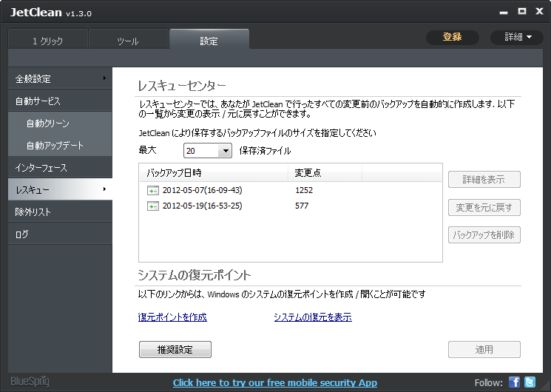Open the free mobile security App link
This screenshot has width=551, height=392.
[275, 382]
